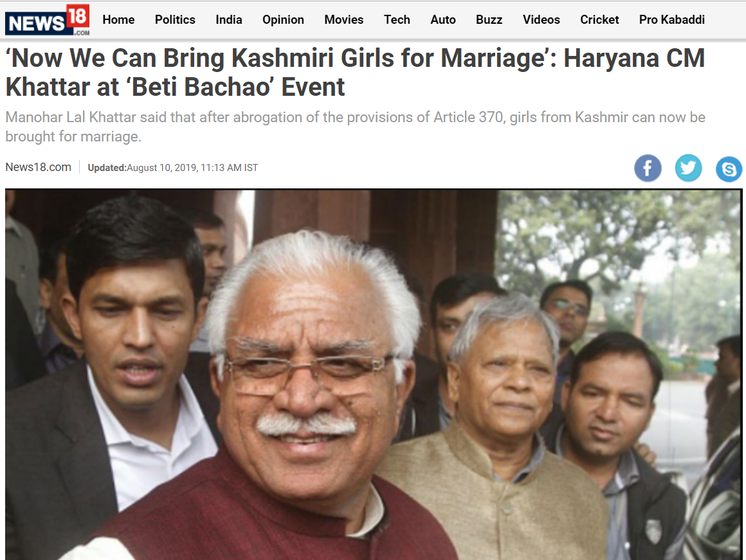Select Cricket in the navigation bar
Screen dimensions: 746x560
coord(599,19)
